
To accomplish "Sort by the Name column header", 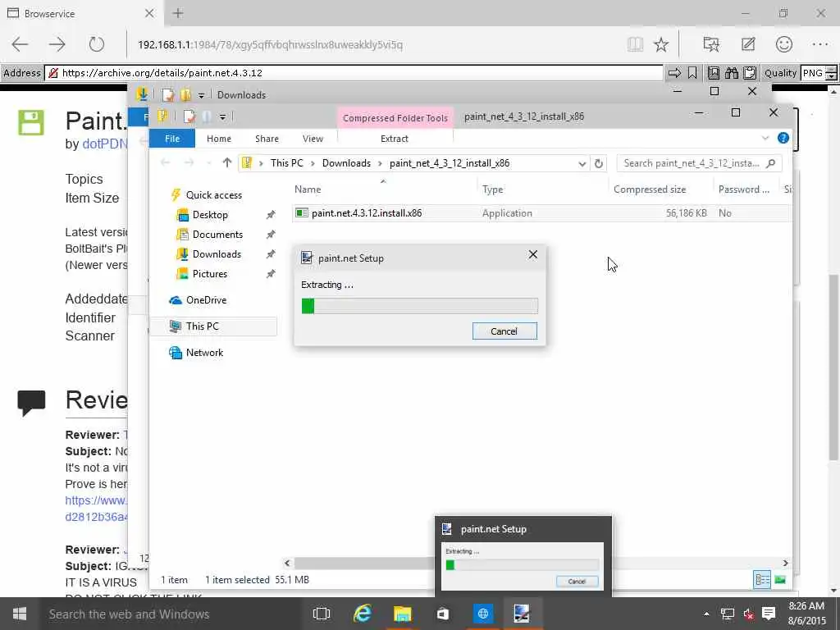I will click(x=308, y=189).
